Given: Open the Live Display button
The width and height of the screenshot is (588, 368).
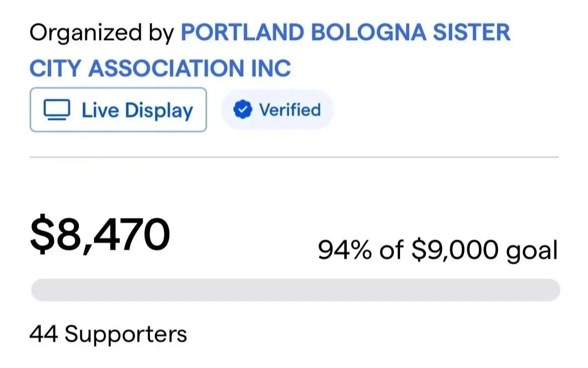Looking at the screenshot, I should (x=118, y=110).
